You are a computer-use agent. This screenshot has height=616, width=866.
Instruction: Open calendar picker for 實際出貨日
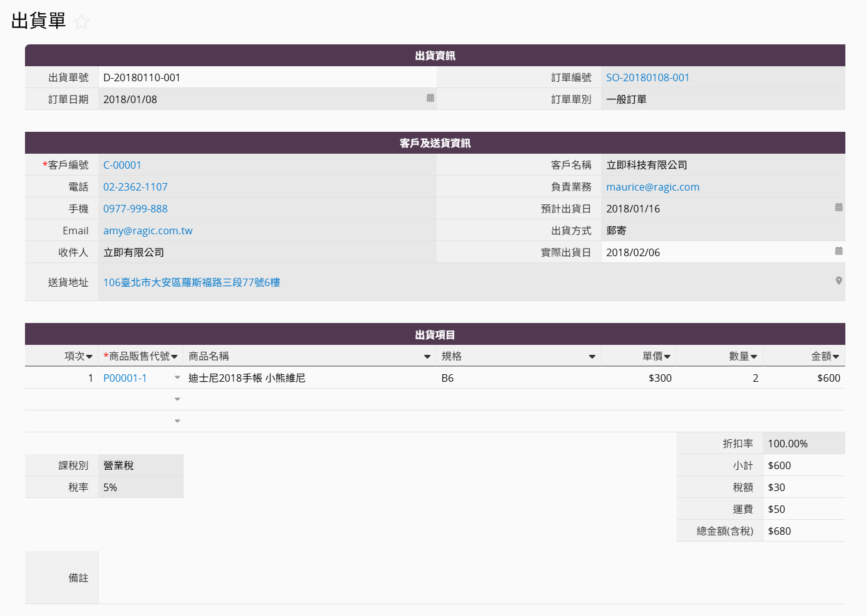click(x=839, y=251)
